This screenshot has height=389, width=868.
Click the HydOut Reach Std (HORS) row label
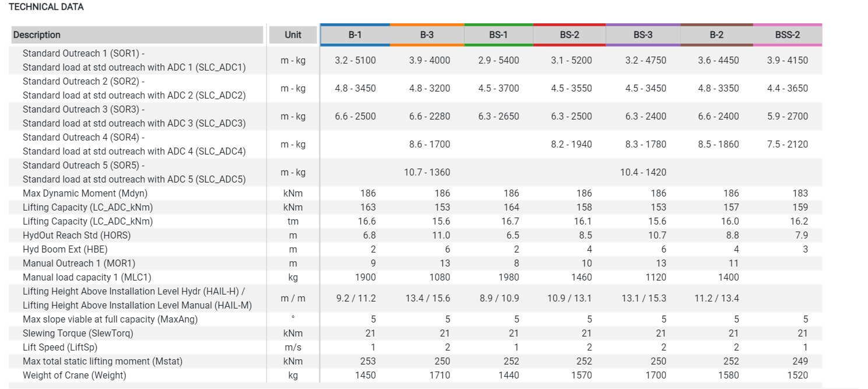[76, 235]
